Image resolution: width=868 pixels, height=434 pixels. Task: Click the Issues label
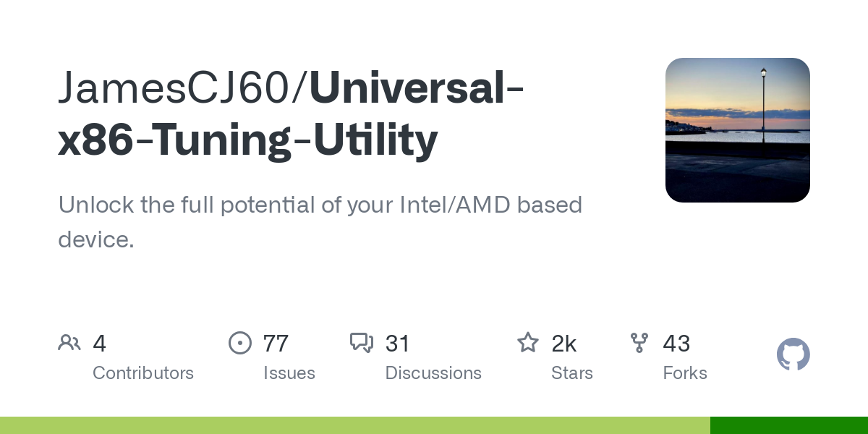pos(289,373)
